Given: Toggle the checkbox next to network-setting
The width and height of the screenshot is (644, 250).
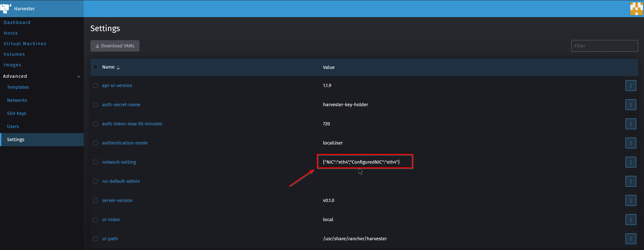Looking at the screenshot, I should 95,162.
